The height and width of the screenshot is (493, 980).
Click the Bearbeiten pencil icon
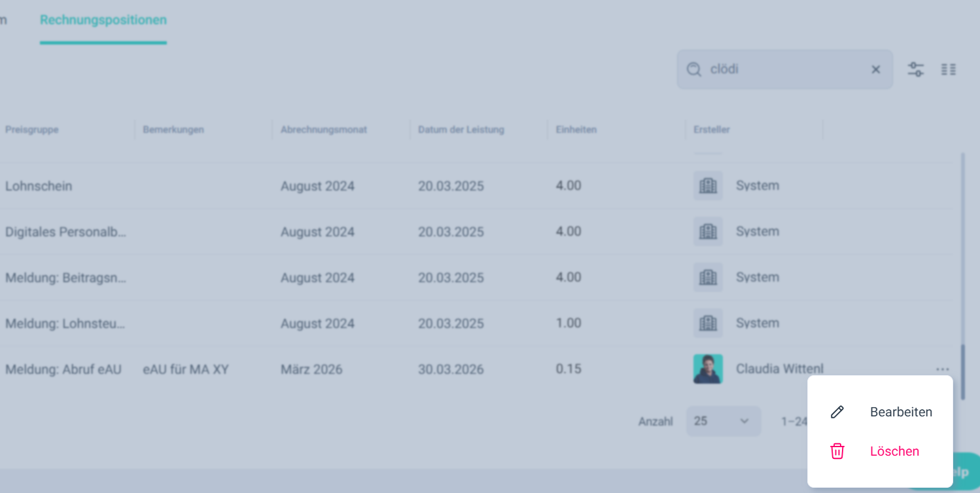click(837, 412)
